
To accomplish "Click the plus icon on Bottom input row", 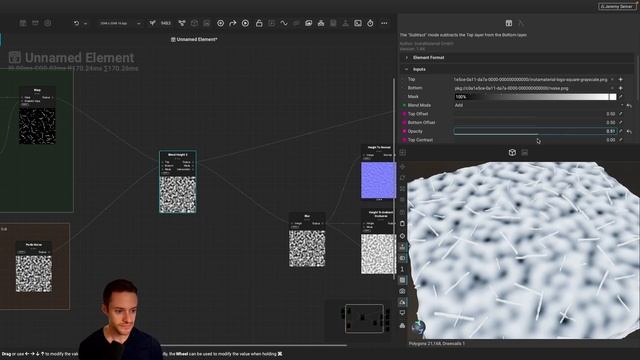I will 620,88.
